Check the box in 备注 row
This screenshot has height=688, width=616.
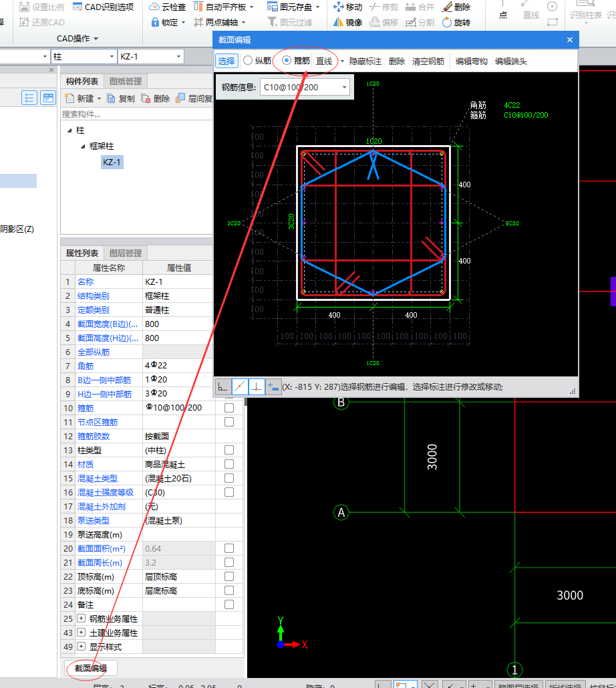[229, 604]
